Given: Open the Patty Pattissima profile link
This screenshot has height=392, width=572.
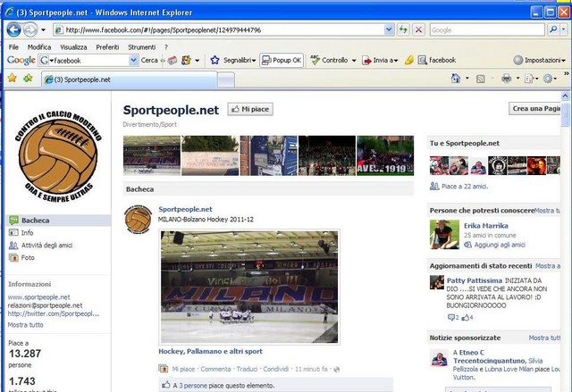Looking at the screenshot, I should click(x=475, y=280).
